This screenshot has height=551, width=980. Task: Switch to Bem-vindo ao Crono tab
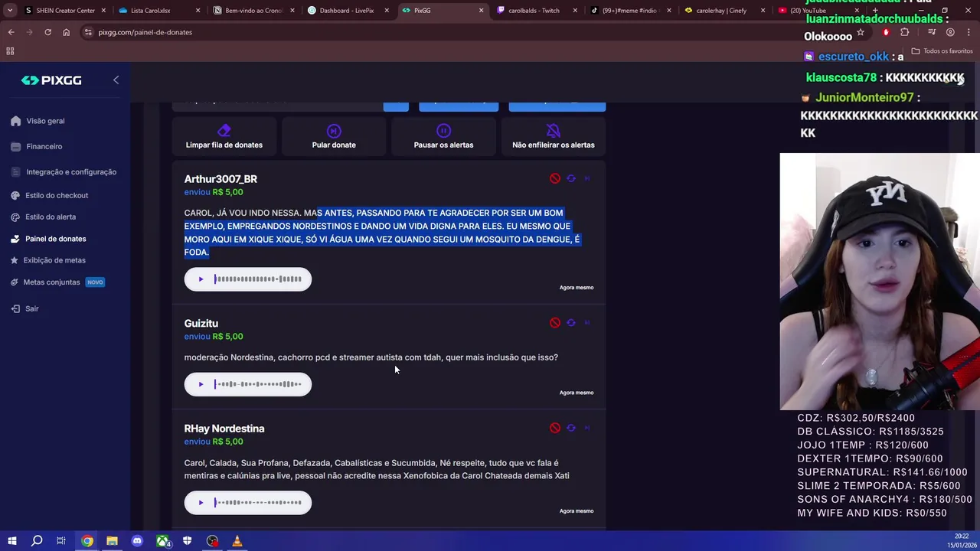[x=253, y=11]
